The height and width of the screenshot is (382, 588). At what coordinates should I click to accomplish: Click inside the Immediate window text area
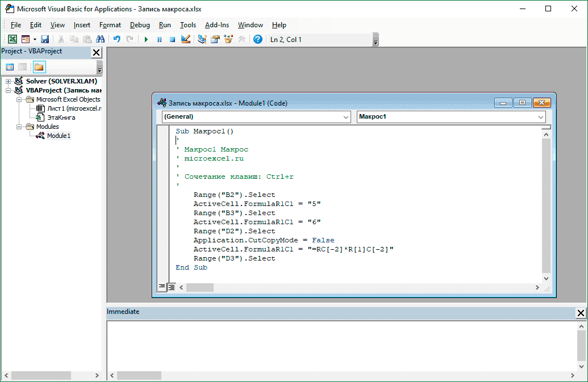341,345
